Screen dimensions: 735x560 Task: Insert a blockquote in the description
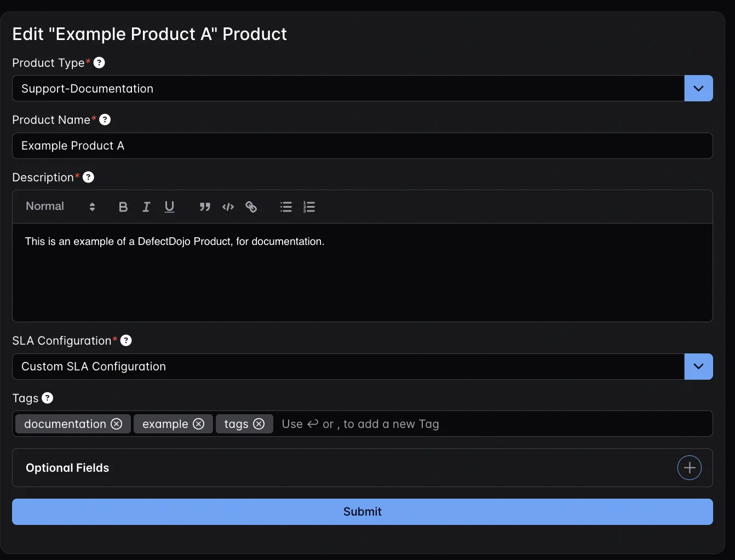point(205,207)
